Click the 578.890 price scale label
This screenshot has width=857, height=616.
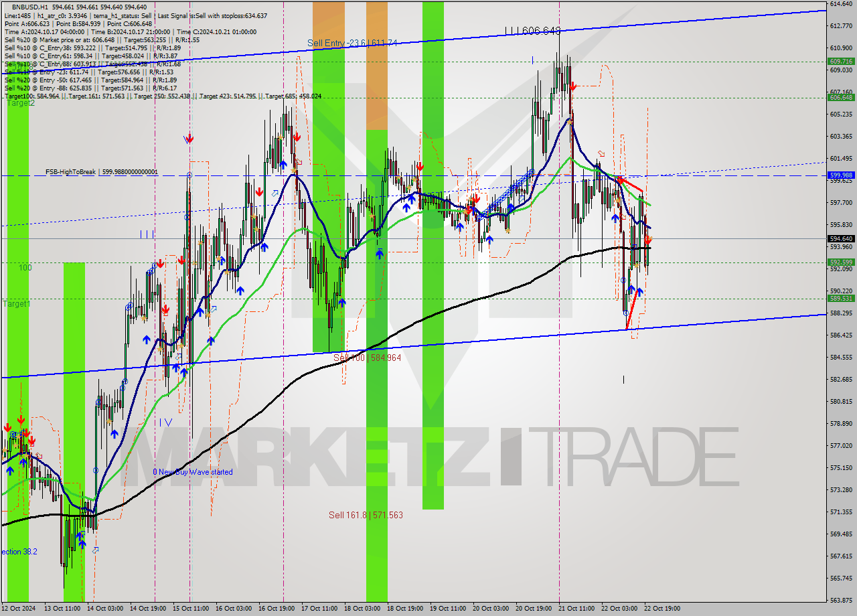[841, 424]
